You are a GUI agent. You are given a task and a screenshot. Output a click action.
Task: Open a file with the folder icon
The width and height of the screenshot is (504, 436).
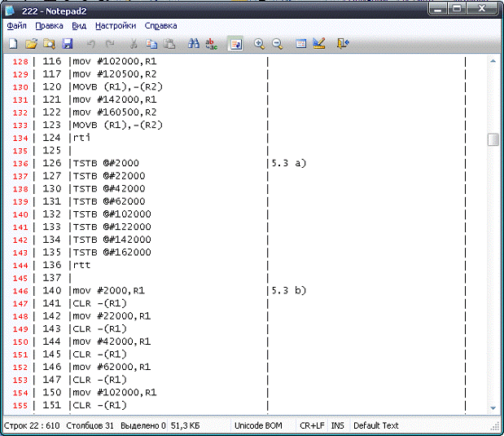[31, 43]
